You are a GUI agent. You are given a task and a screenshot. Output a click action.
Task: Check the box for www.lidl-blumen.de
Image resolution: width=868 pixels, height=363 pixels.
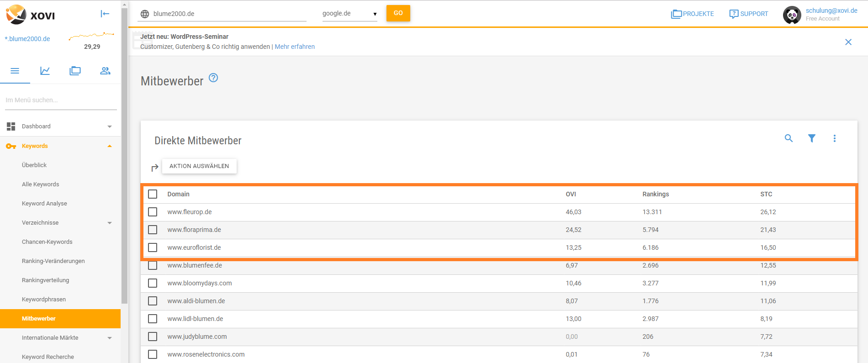[153, 319]
